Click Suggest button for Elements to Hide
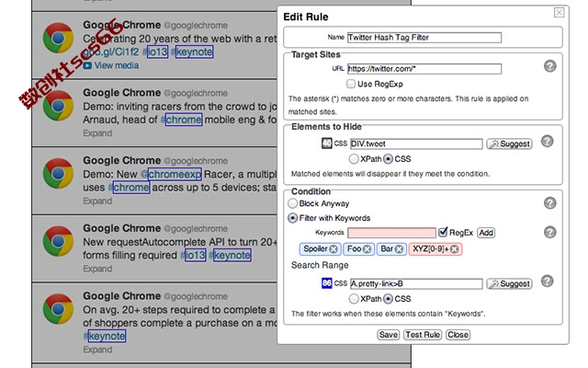Image resolution: width=588 pixels, height=368 pixels. [509, 144]
